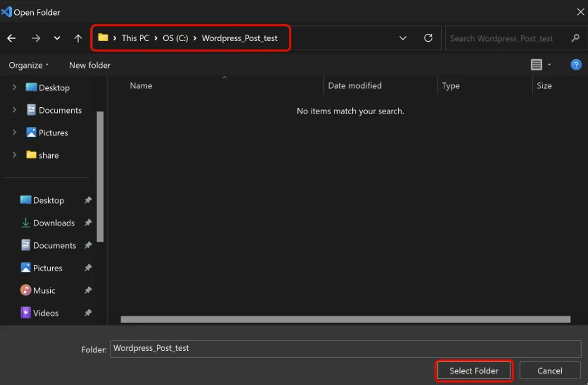Open pinned Music folder in sidebar

(x=44, y=291)
